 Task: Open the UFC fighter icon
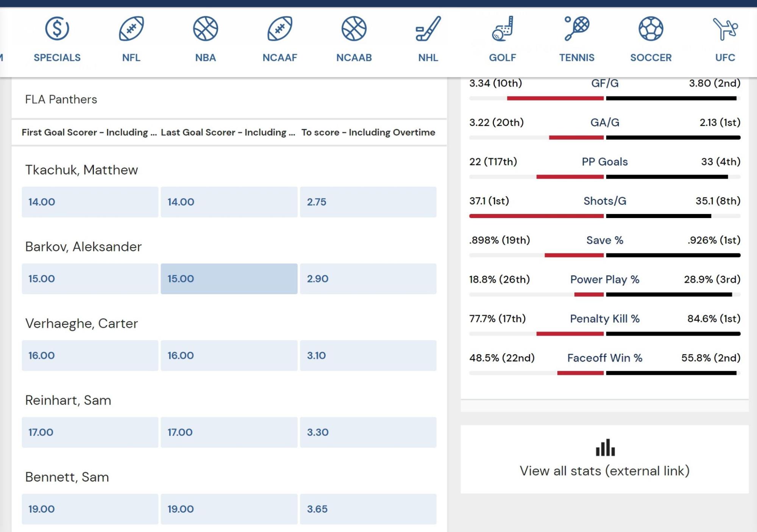725,28
